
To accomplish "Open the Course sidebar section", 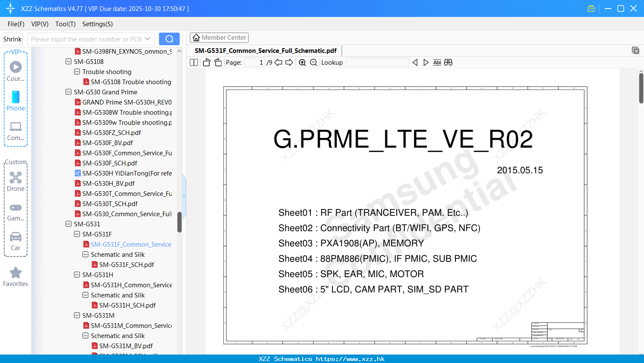I will 16,71.
